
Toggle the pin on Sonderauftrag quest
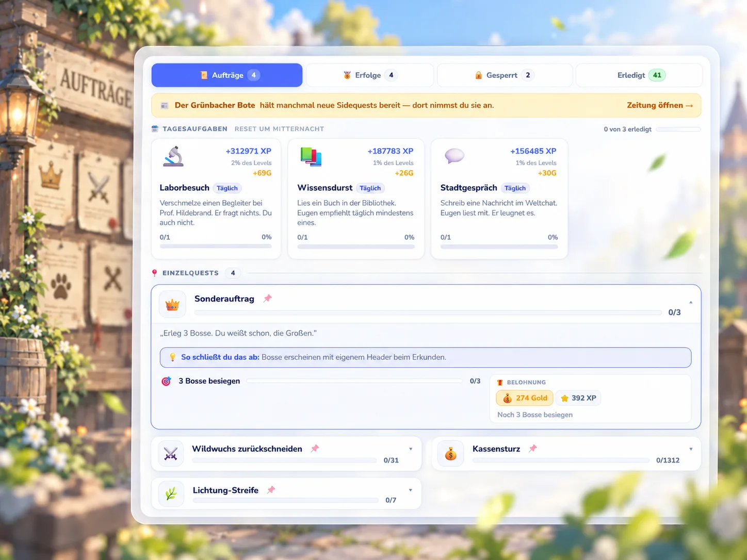click(267, 299)
